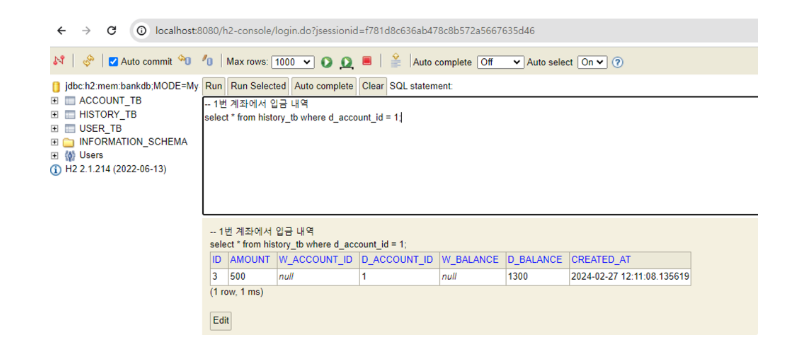Click the '(1 row, 1 ms)' result summary
Screen dimensions: 808x361
237,292
